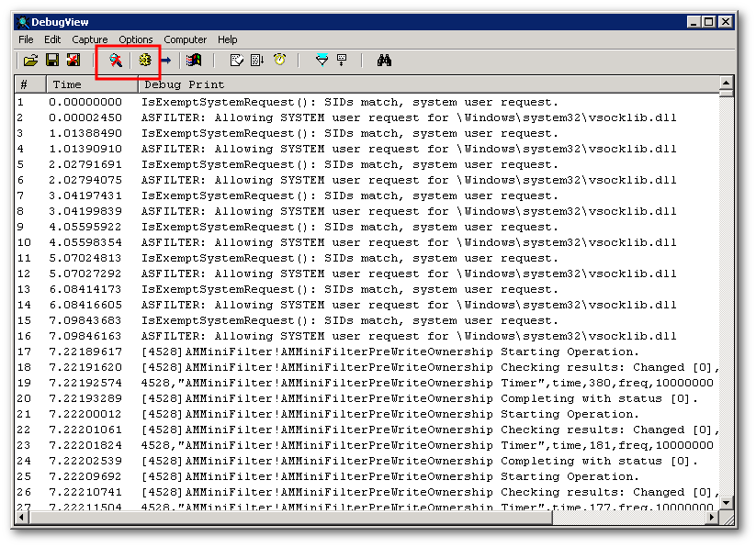
Task: Click the Find binoculars icon
Action: click(x=384, y=60)
